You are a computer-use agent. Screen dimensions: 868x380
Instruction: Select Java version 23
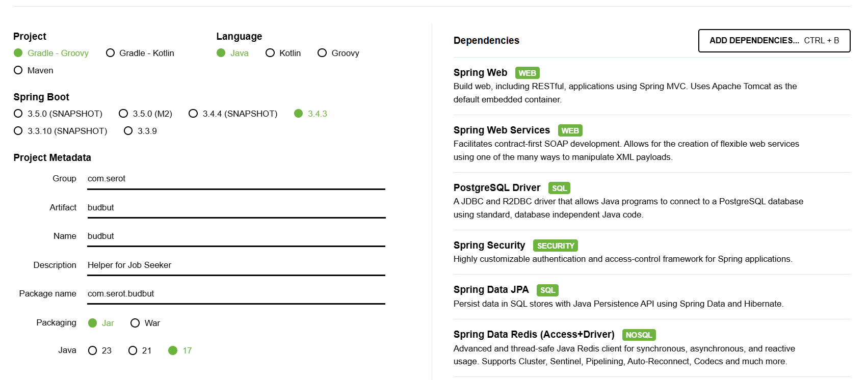point(100,350)
